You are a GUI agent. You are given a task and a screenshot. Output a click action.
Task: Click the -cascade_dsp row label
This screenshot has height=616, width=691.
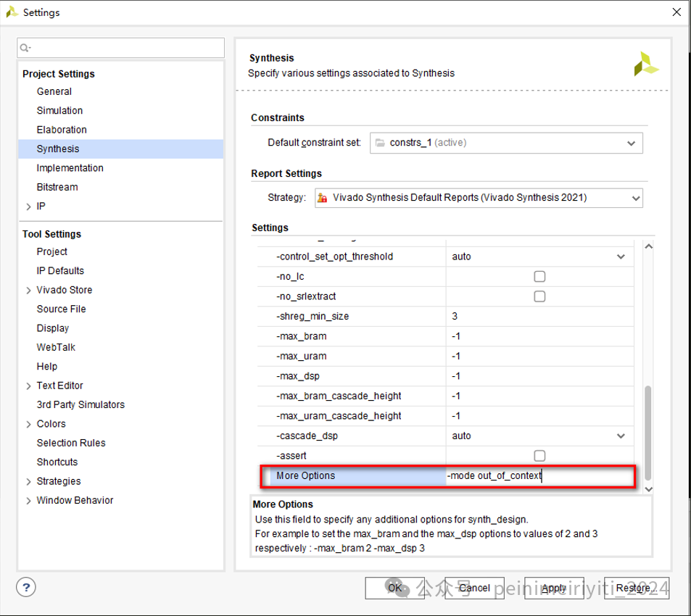pos(307,436)
